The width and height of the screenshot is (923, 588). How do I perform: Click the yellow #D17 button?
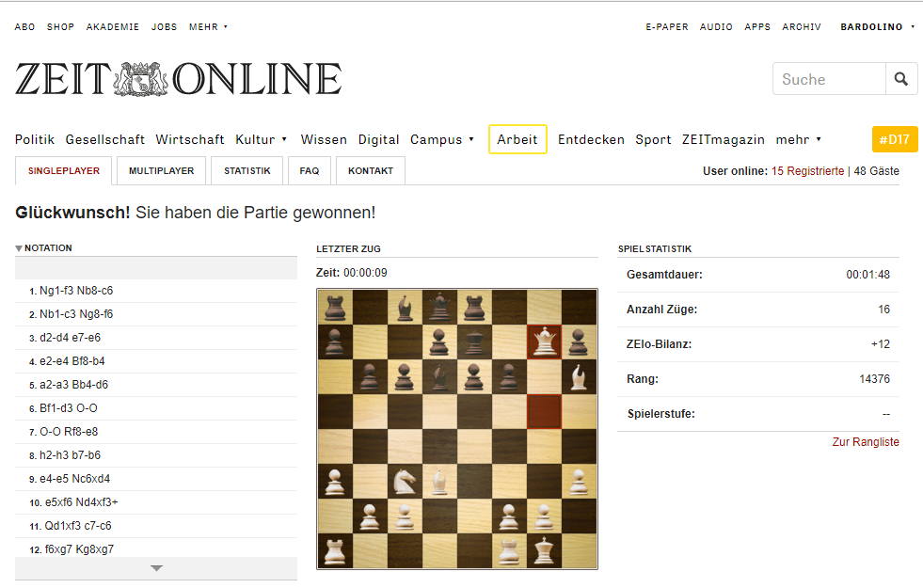[x=894, y=139]
